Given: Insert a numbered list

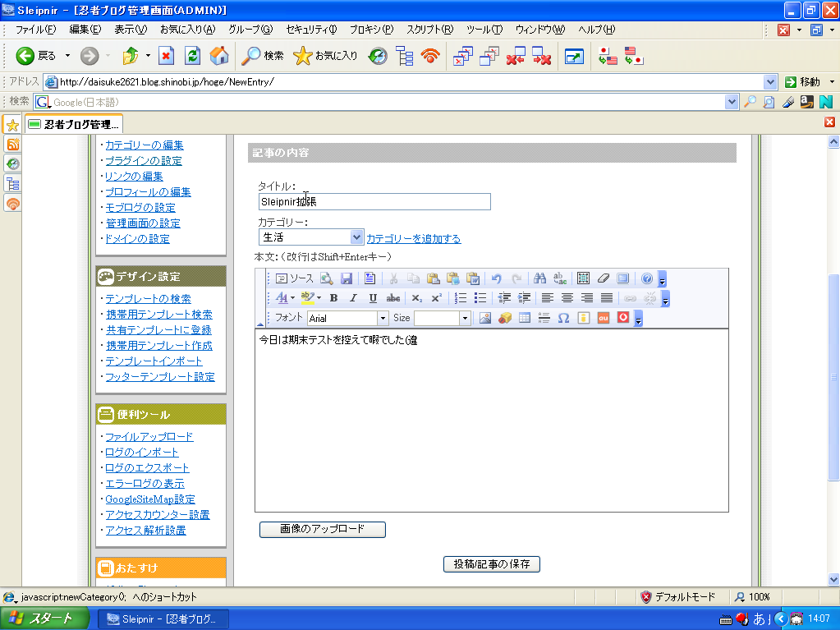Looking at the screenshot, I should click(460, 298).
